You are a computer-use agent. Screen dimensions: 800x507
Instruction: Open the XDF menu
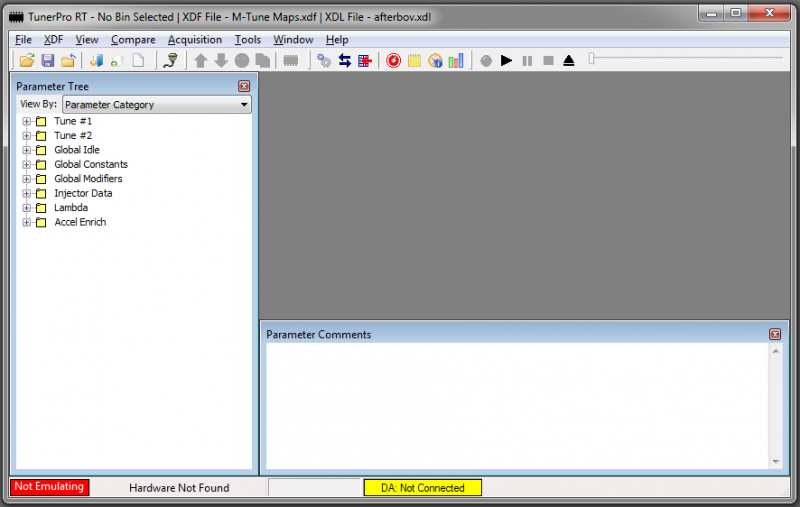(x=53, y=40)
